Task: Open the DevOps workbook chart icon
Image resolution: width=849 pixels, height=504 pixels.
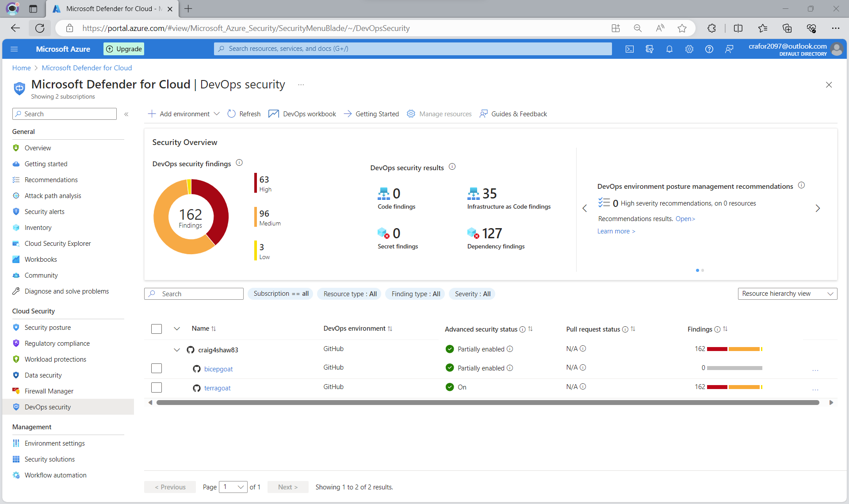Action: [274, 114]
